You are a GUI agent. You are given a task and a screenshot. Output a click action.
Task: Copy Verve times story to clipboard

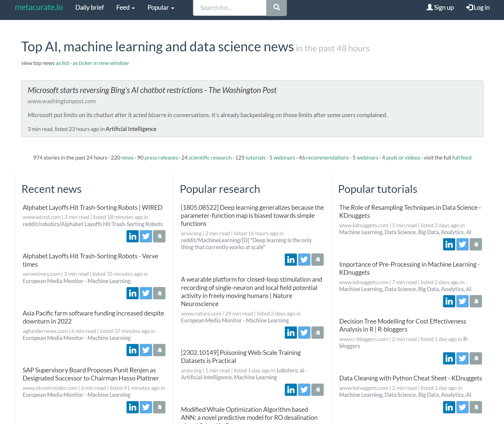tap(159, 293)
